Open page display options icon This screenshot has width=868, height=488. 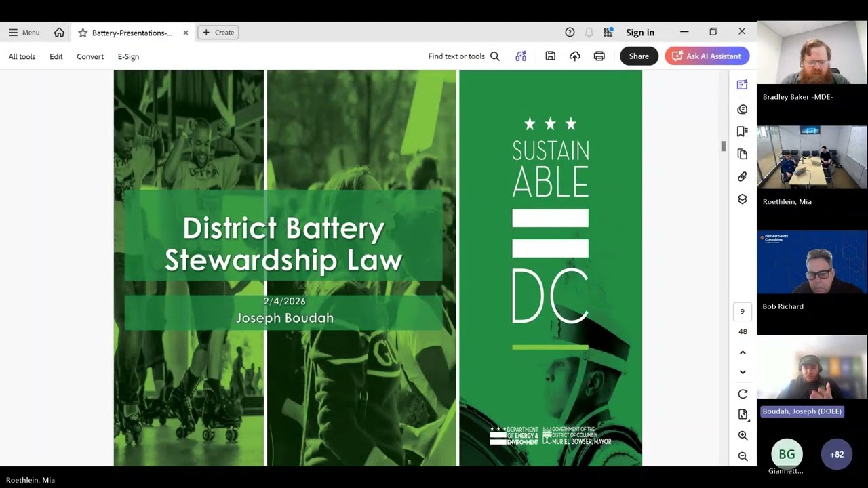(x=743, y=415)
